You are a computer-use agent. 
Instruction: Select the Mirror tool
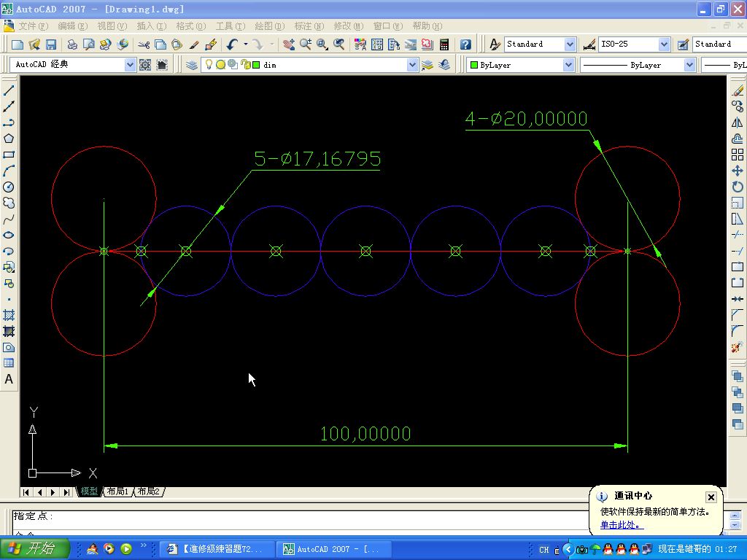(x=738, y=122)
